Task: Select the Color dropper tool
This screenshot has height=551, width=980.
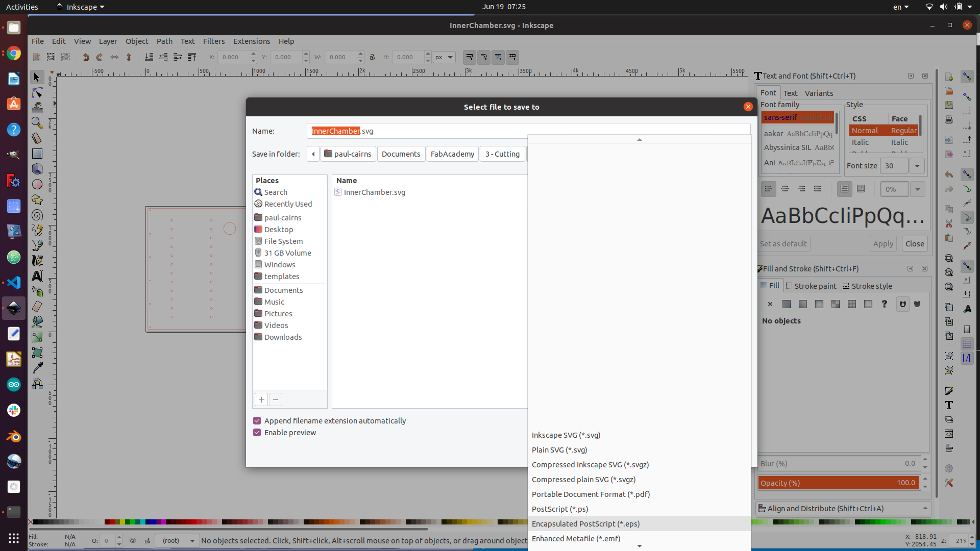Action: coord(37,368)
